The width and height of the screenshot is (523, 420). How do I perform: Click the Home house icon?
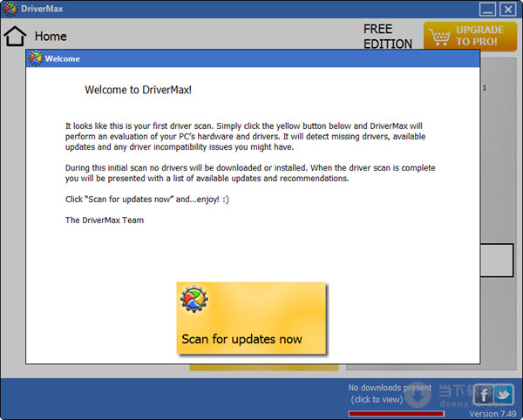click(x=15, y=36)
